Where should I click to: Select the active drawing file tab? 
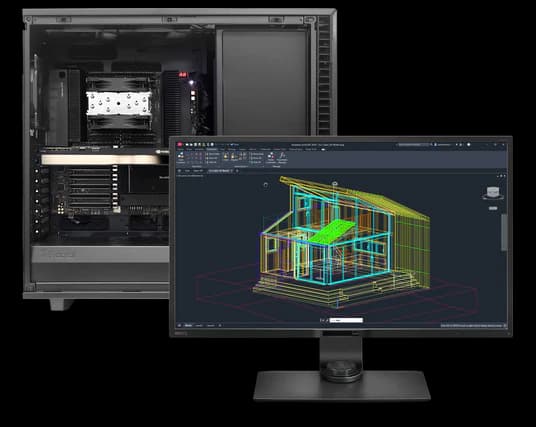[220, 171]
